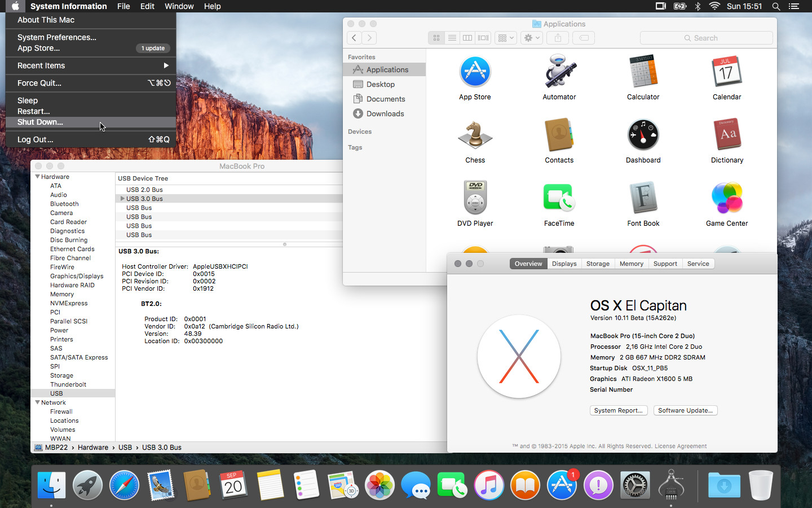Click the Finder Search field
Viewport: 812px width, 508px height.
[706, 38]
